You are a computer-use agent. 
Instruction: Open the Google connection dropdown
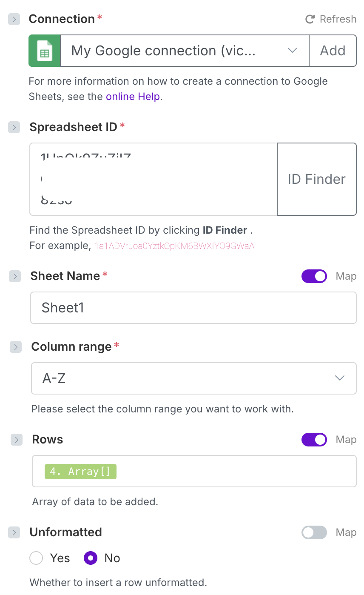pos(185,51)
